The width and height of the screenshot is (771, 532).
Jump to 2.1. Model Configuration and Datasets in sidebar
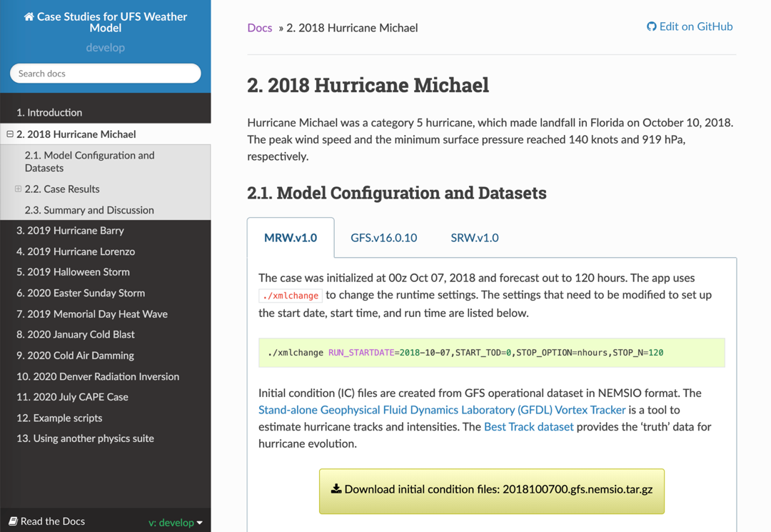point(105,162)
